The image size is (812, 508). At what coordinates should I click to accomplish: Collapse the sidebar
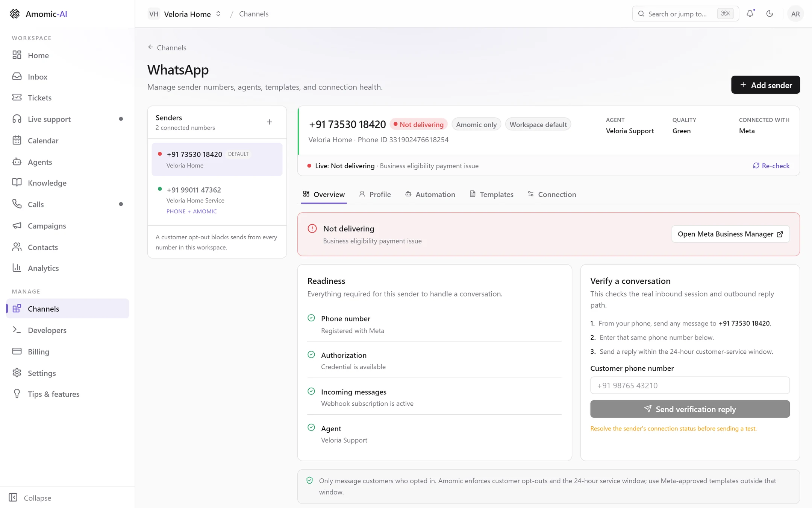coord(30,498)
